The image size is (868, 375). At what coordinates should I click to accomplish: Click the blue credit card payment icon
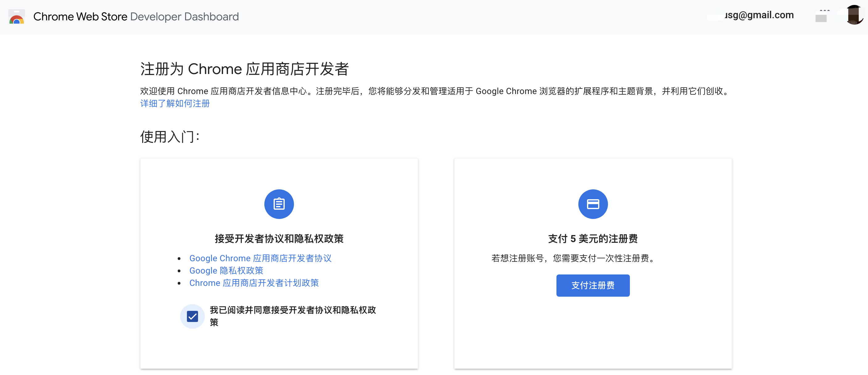[x=593, y=204]
